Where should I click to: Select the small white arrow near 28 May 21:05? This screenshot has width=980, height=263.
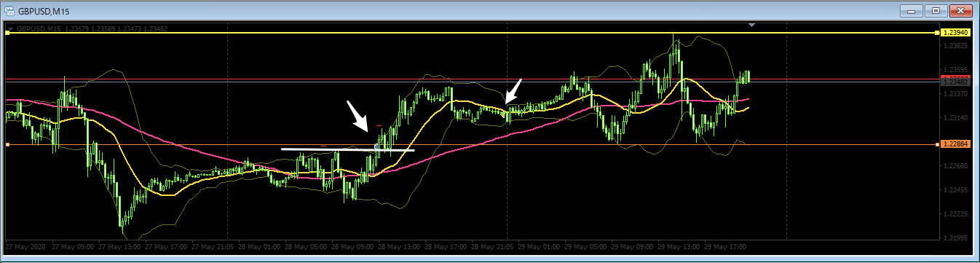pos(514,90)
